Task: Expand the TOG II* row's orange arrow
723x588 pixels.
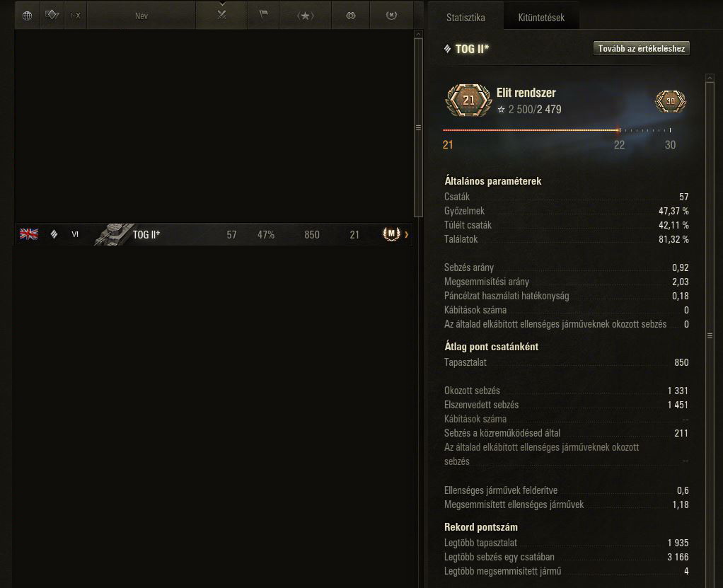Action: tap(406, 234)
